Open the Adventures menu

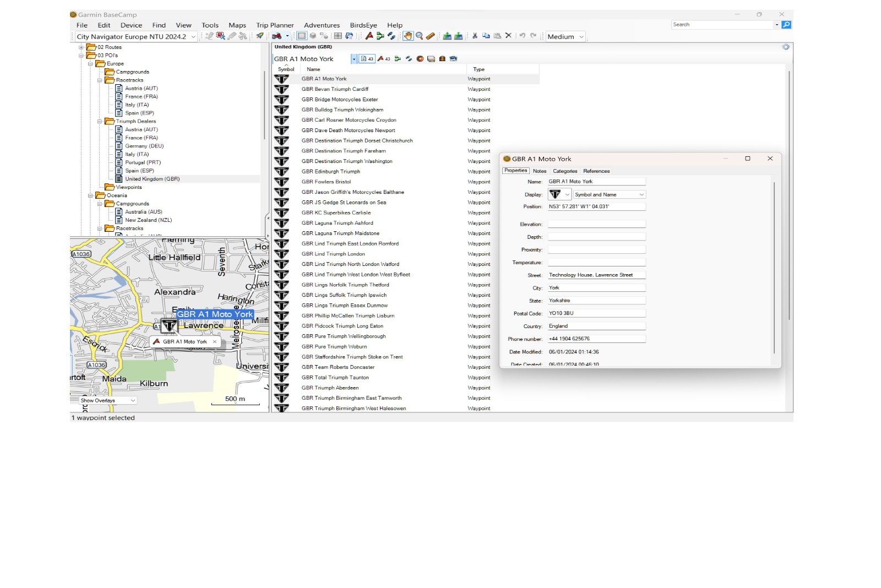tap(322, 25)
